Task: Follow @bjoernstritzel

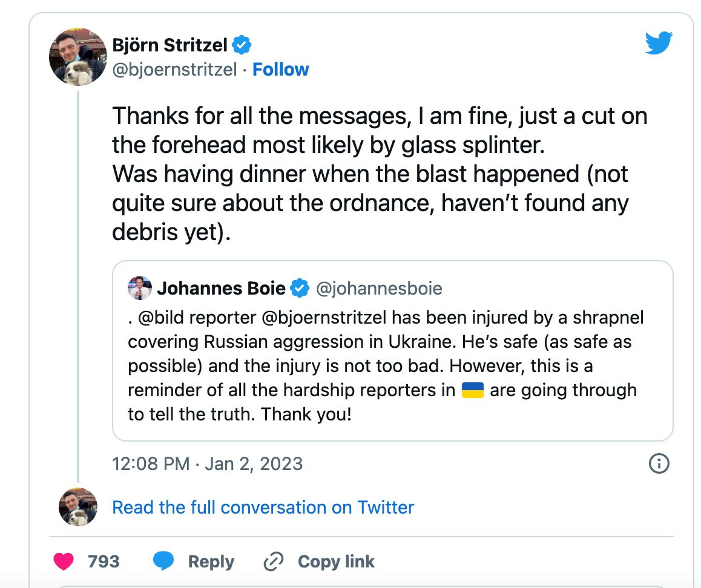Action: point(280,69)
